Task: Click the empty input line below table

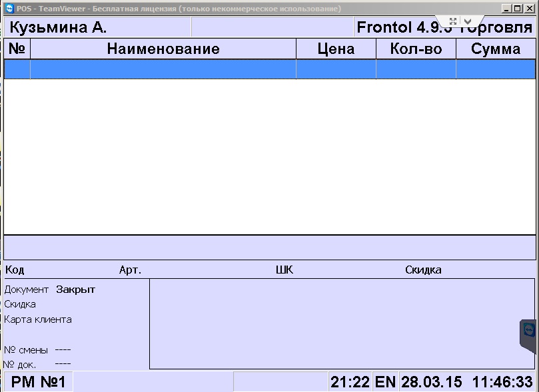Action: (x=269, y=247)
